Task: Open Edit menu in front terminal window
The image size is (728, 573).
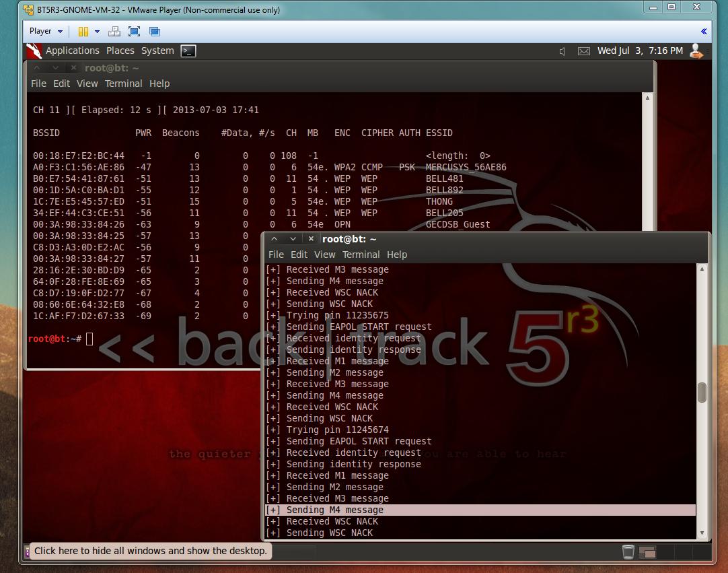Action: point(299,255)
